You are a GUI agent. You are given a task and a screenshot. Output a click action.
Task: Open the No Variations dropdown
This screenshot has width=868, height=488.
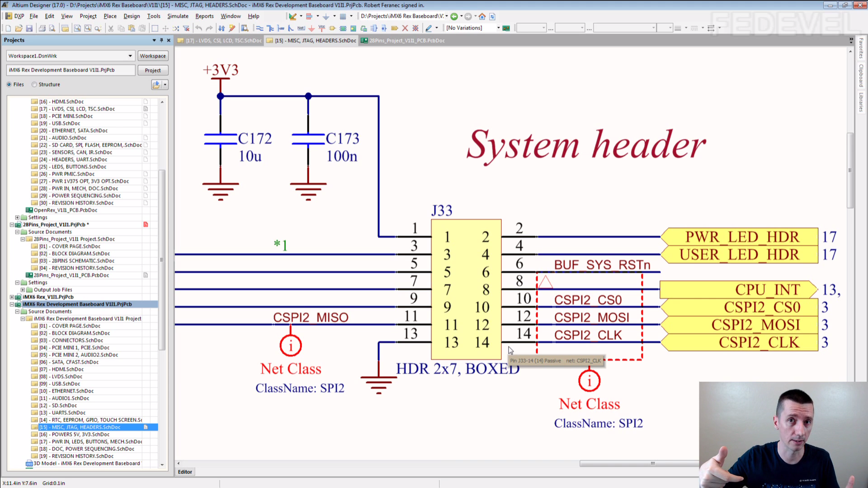click(498, 28)
